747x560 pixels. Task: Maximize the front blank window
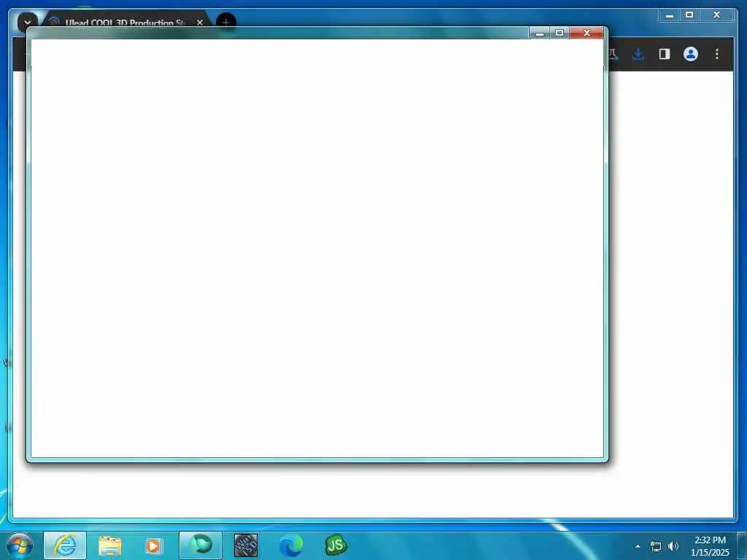point(560,33)
